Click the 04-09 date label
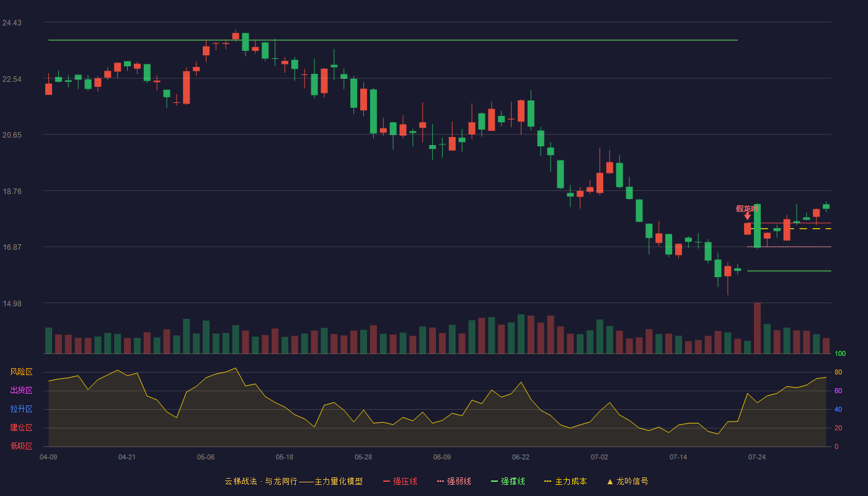This screenshot has height=496, width=868. [x=48, y=457]
